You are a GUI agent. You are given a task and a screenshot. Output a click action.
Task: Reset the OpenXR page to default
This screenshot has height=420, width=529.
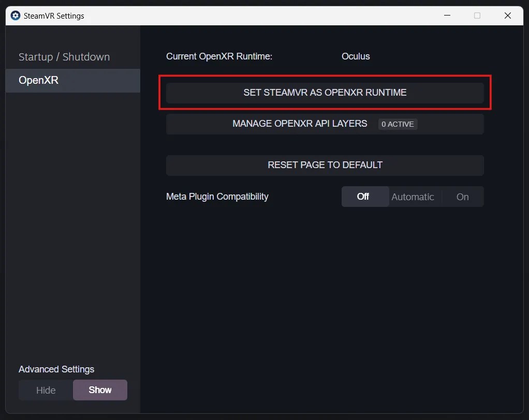(x=325, y=164)
